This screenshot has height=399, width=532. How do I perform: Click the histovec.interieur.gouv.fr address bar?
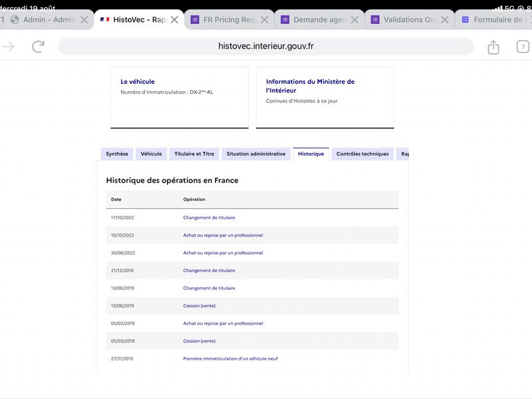coord(265,47)
